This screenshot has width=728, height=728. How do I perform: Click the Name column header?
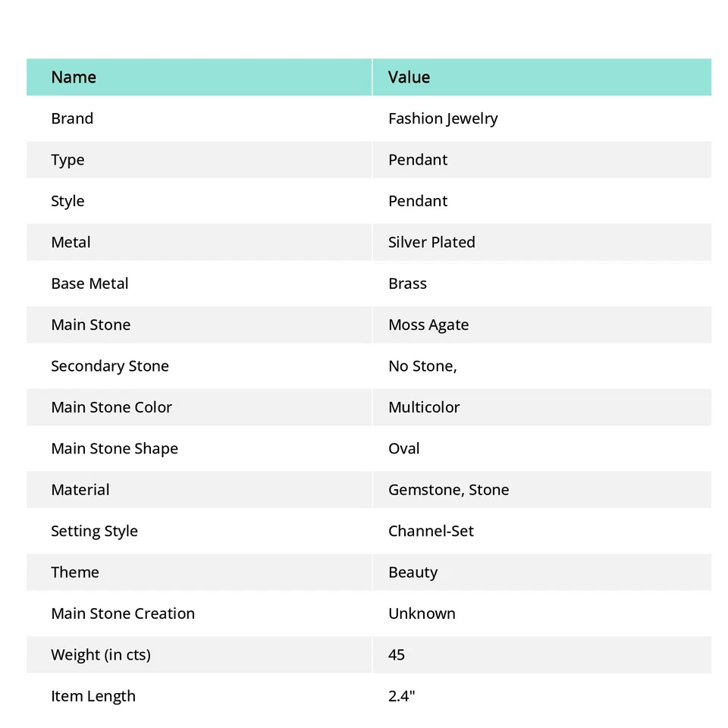pos(74,77)
